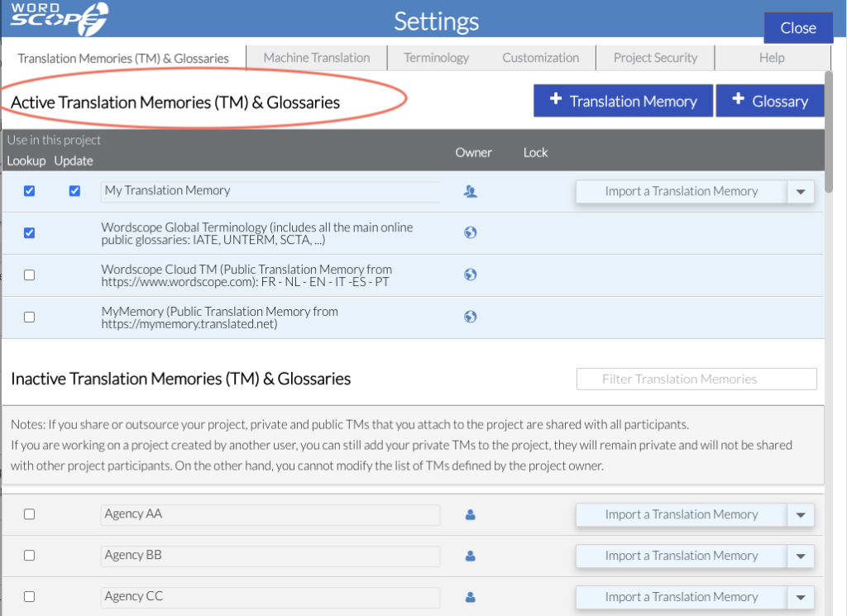The height and width of the screenshot is (616, 847).
Task: Click globe icon for Wordscope Global Terminology
Action: point(470,232)
